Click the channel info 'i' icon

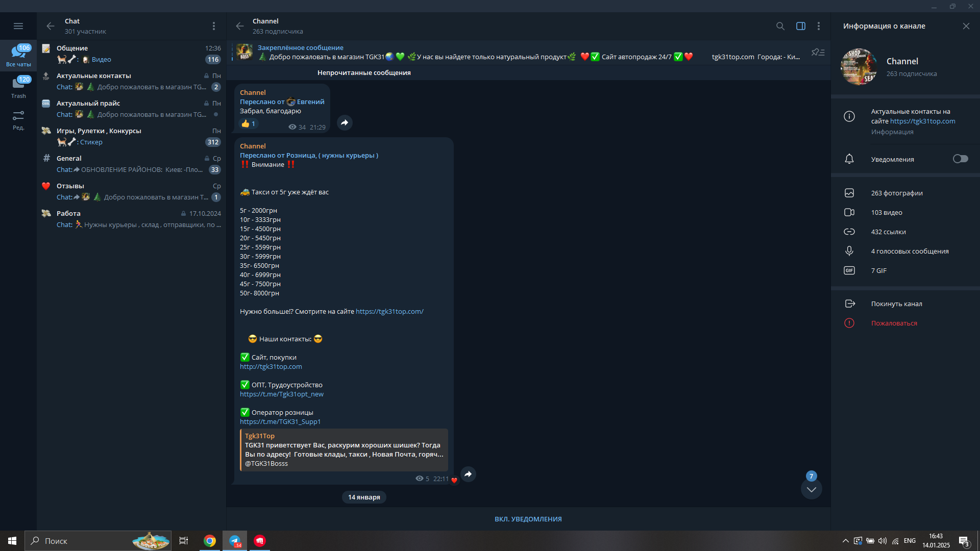(x=849, y=116)
